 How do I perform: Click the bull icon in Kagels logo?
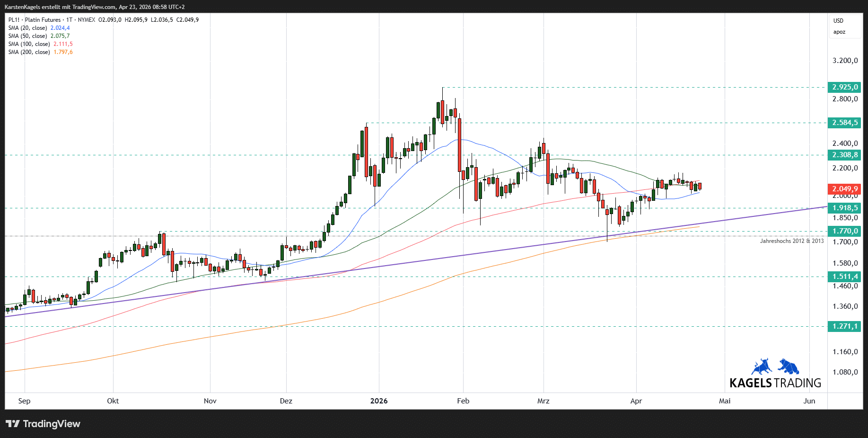click(762, 366)
